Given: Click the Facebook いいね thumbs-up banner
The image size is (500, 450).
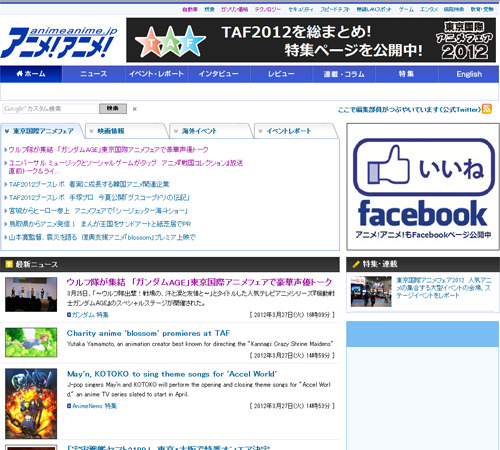Looking at the screenshot, I should point(423,187).
